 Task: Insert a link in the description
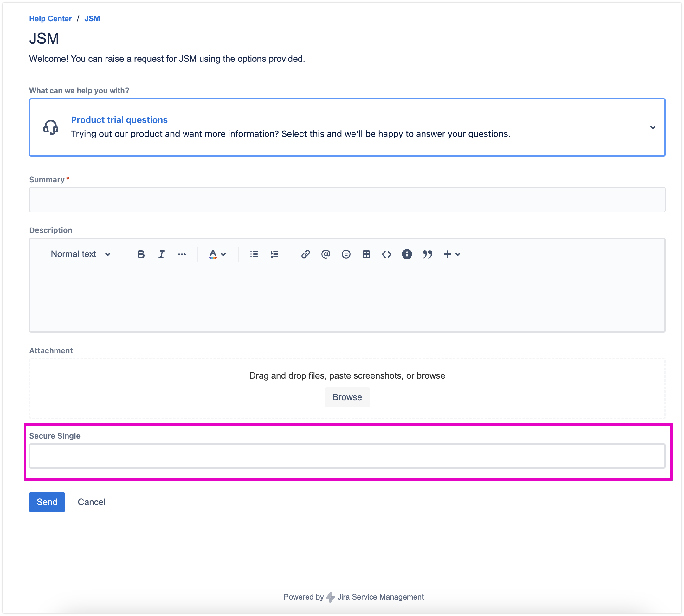coord(306,254)
